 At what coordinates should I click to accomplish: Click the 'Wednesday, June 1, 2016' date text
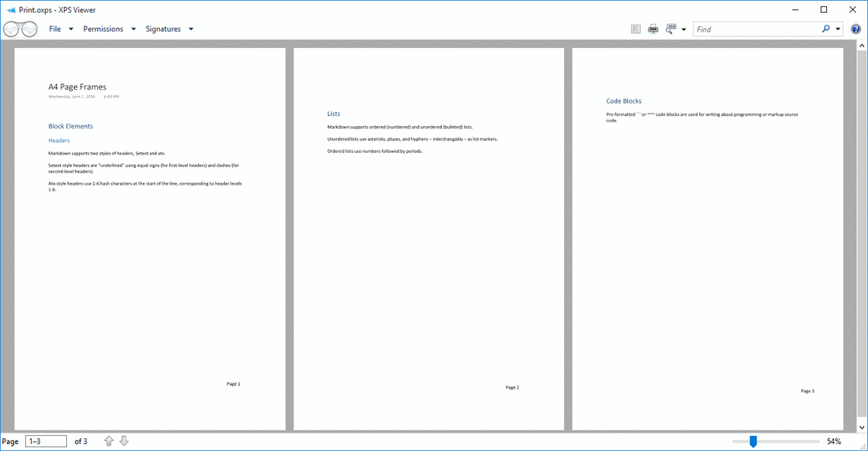[71, 96]
